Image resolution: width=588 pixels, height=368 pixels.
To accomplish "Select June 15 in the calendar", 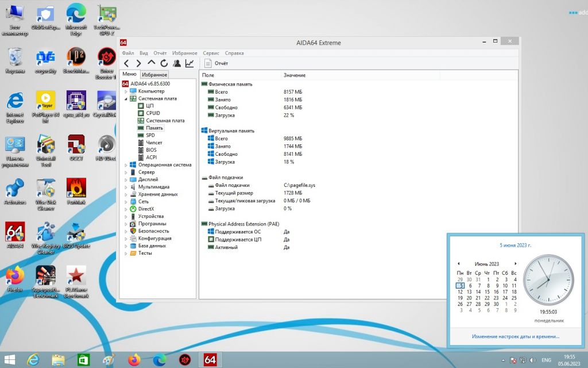I will pos(487,292).
